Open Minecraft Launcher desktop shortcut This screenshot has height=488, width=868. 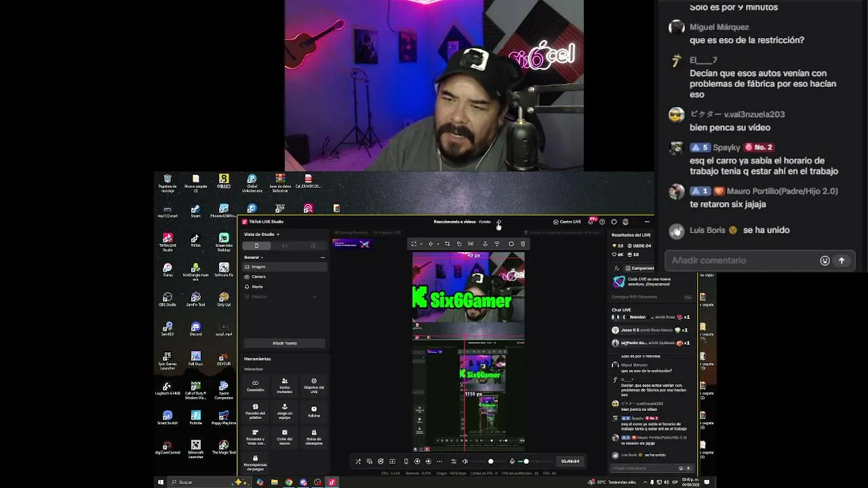coord(196,449)
